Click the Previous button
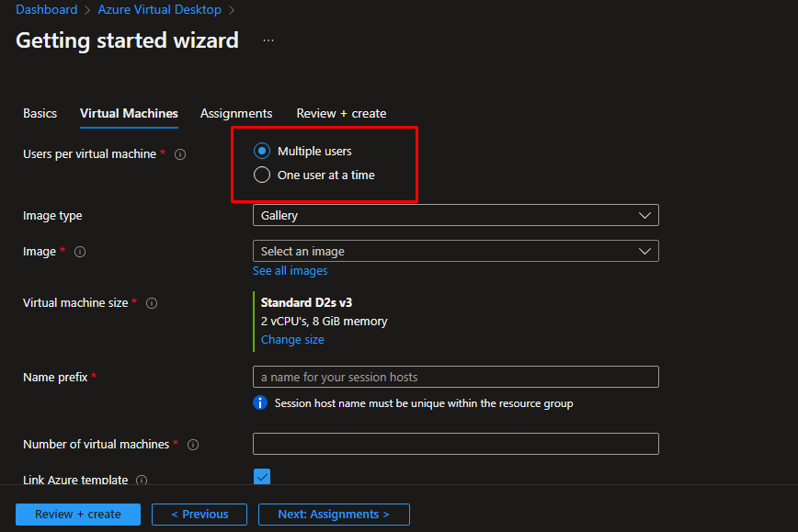The width and height of the screenshot is (798, 532). tap(199, 515)
